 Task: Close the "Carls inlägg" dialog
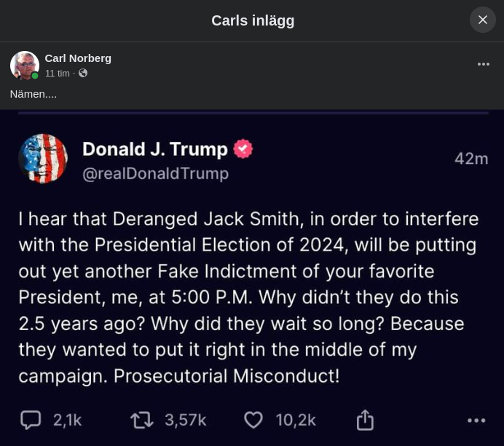click(482, 20)
